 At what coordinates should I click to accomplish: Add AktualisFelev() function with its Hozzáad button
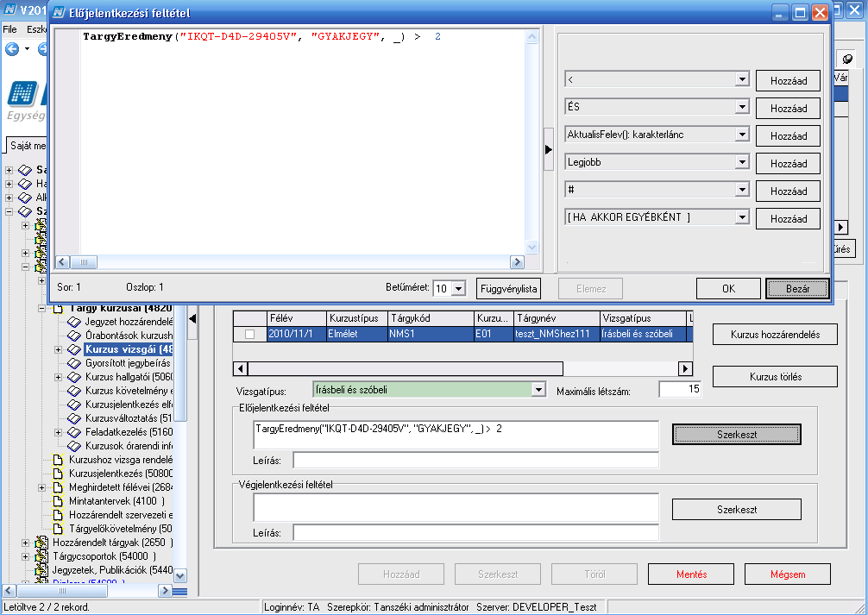pos(788,136)
